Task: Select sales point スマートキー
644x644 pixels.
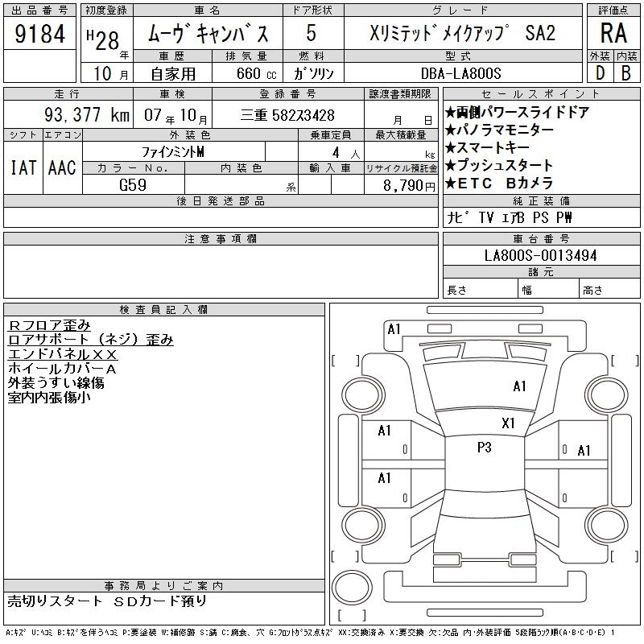Action: (488, 147)
